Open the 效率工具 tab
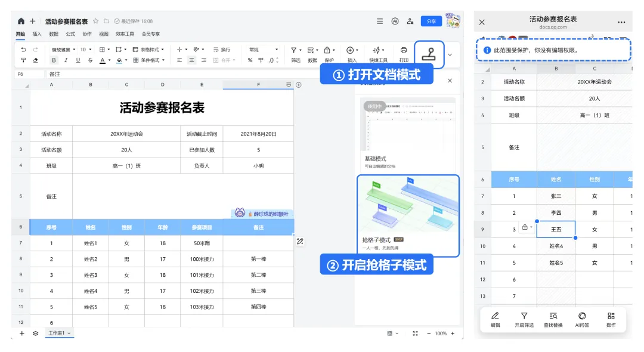Screen dimensions: 644x352 (125, 34)
